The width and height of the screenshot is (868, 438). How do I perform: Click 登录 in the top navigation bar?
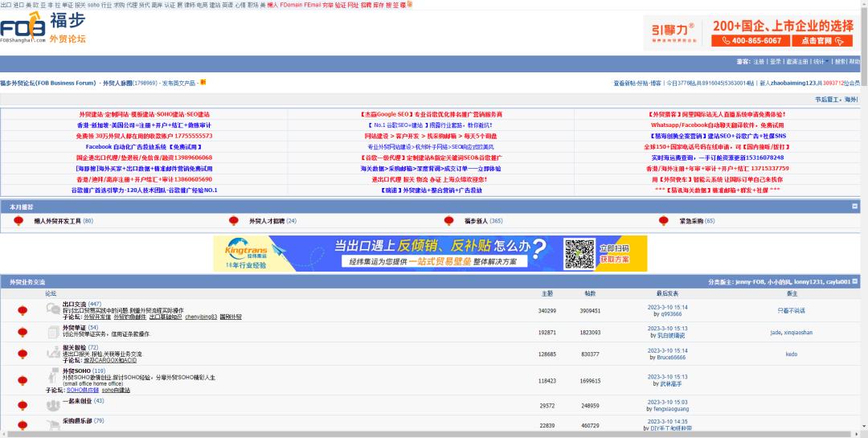click(775, 61)
